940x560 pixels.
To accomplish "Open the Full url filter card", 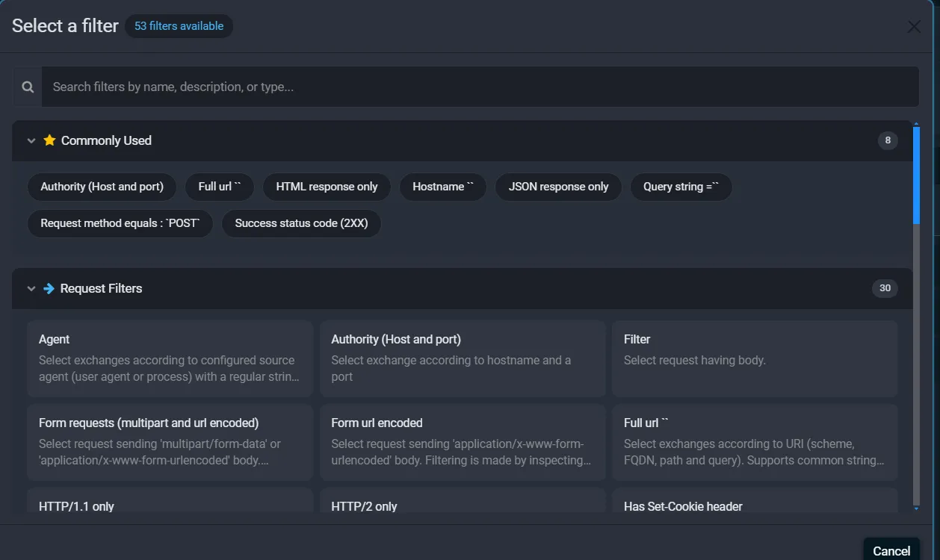I will click(755, 442).
